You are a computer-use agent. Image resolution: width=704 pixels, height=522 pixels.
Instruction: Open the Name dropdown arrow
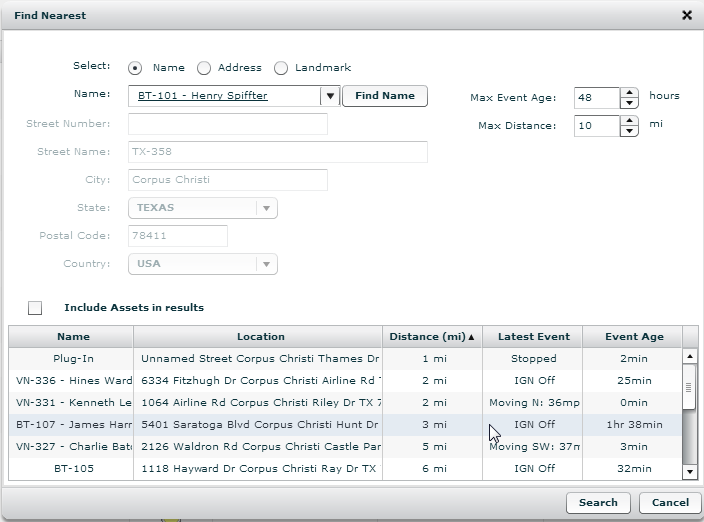(330, 97)
